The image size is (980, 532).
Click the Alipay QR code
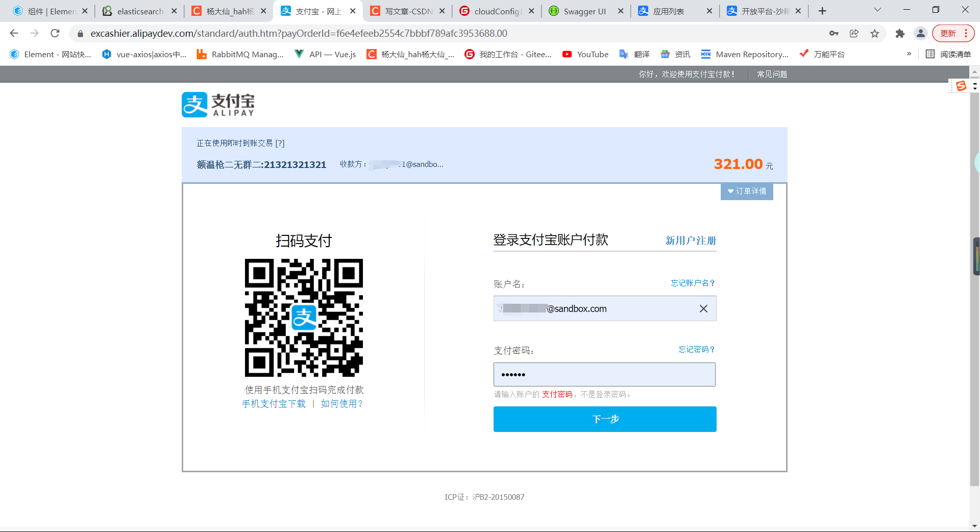point(304,318)
